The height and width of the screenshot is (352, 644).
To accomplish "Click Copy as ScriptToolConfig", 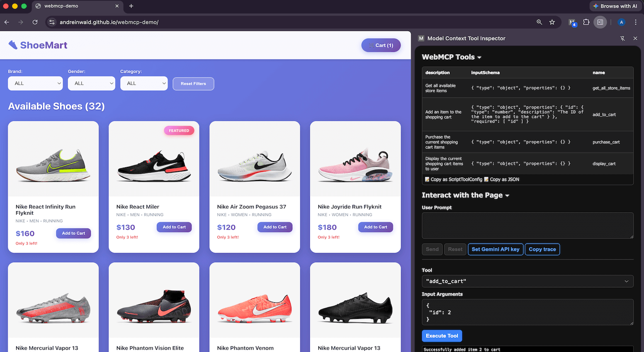I will click(454, 179).
